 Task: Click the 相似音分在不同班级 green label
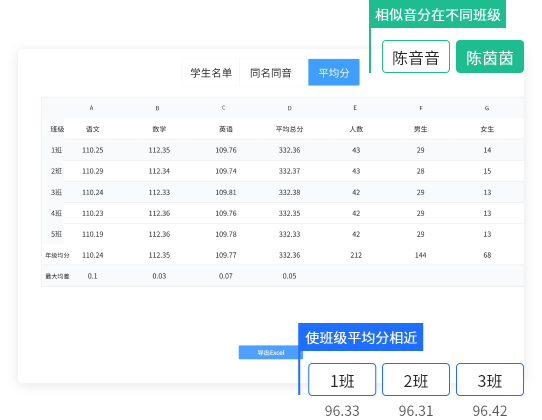(x=438, y=15)
